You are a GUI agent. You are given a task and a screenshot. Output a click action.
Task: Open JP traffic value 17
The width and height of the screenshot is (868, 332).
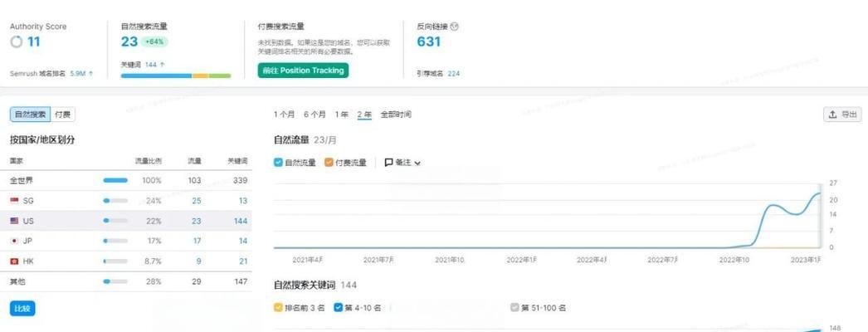click(197, 241)
